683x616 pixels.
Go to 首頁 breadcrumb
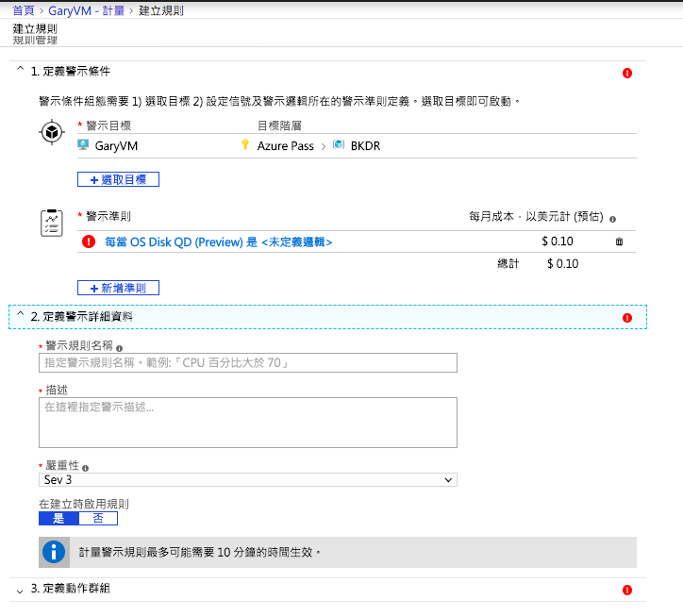(23, 10)
